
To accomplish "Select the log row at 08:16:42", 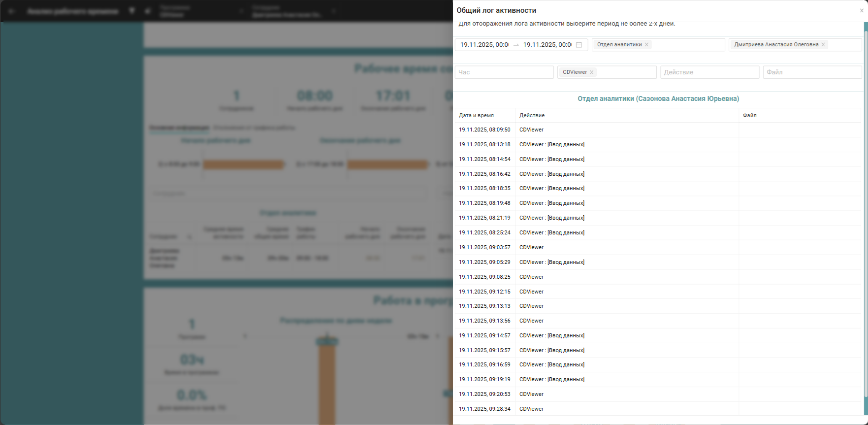I will [x=658, y=174].
